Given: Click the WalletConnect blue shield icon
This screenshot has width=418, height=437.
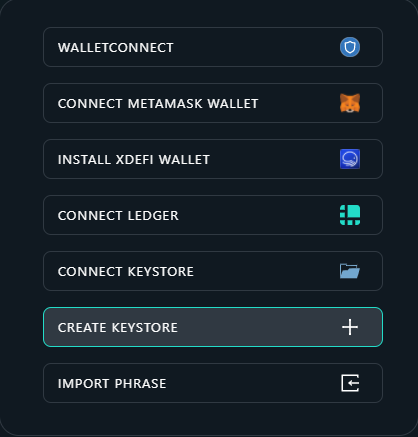Looking at the screenshot, I should click(x=350, y=47).
